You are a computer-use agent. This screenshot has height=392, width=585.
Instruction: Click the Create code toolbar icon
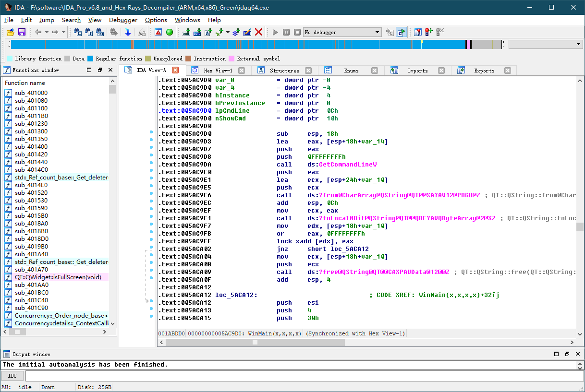click(x=186, y=32)
